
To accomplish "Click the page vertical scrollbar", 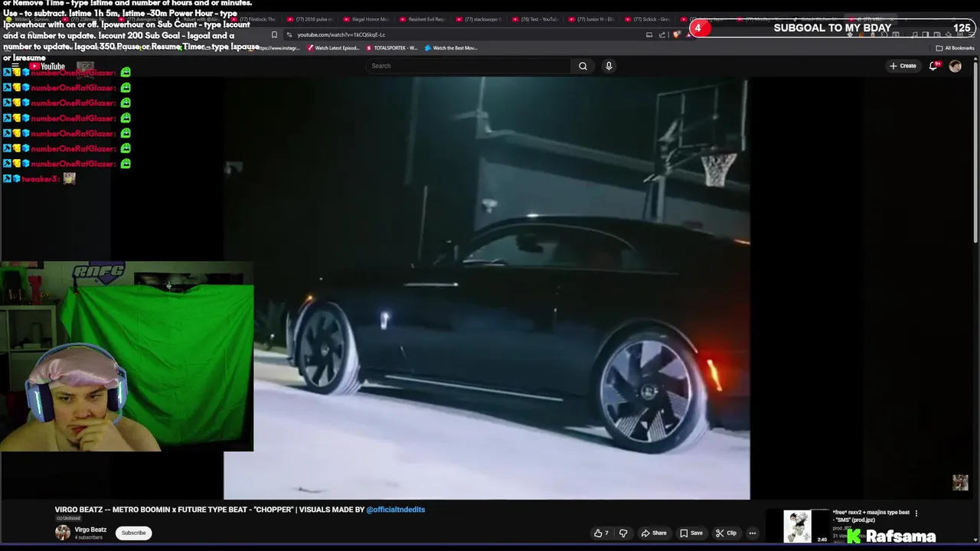I will click(x=976, y=153).
